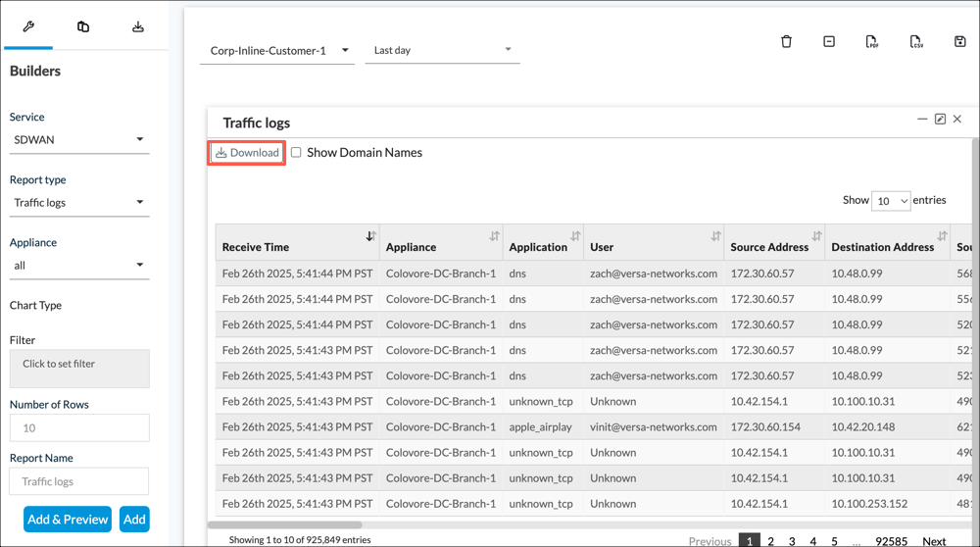The height and width of the screenshot is (547, 980).
Task: Export the report as PDF
Action: click(871, 41)
